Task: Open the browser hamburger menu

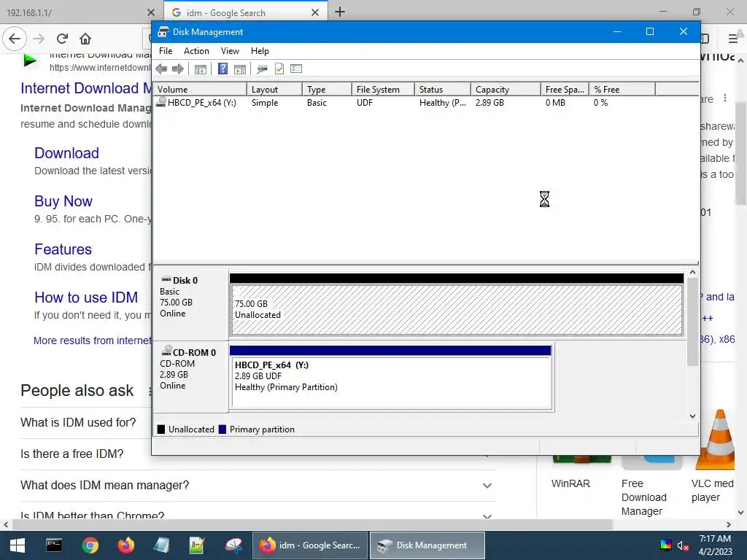Action: coord(732,39)
